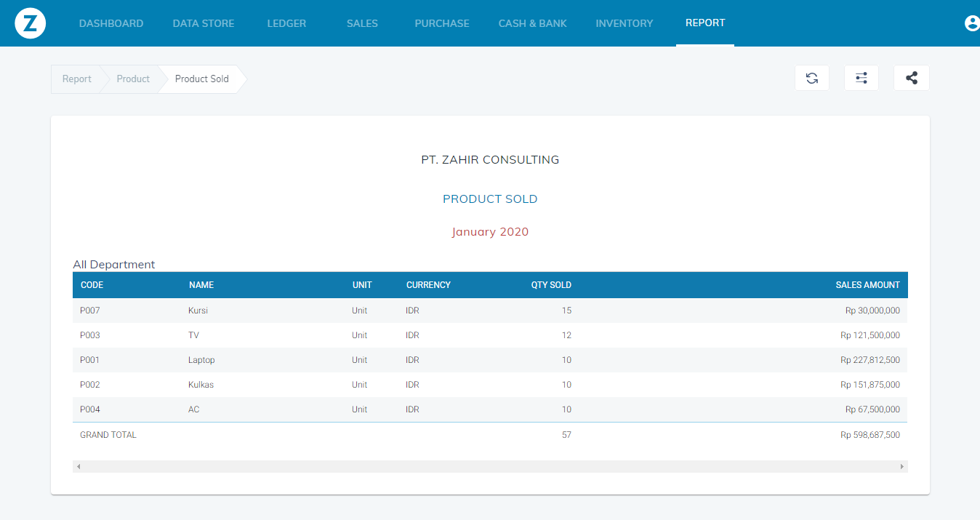Click the SALES AMOUNT column header
The width and height of the screenshot is (980, 520).
[x=867, y=285]
